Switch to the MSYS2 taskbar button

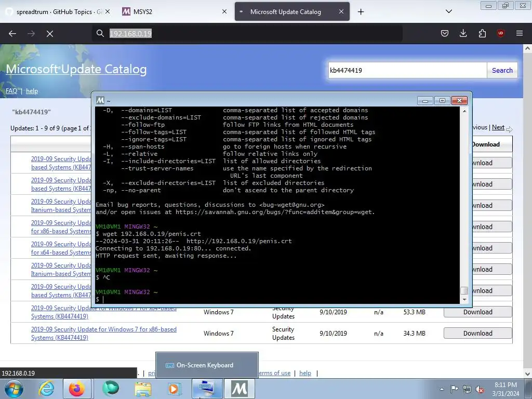click(x=240, y=389)
